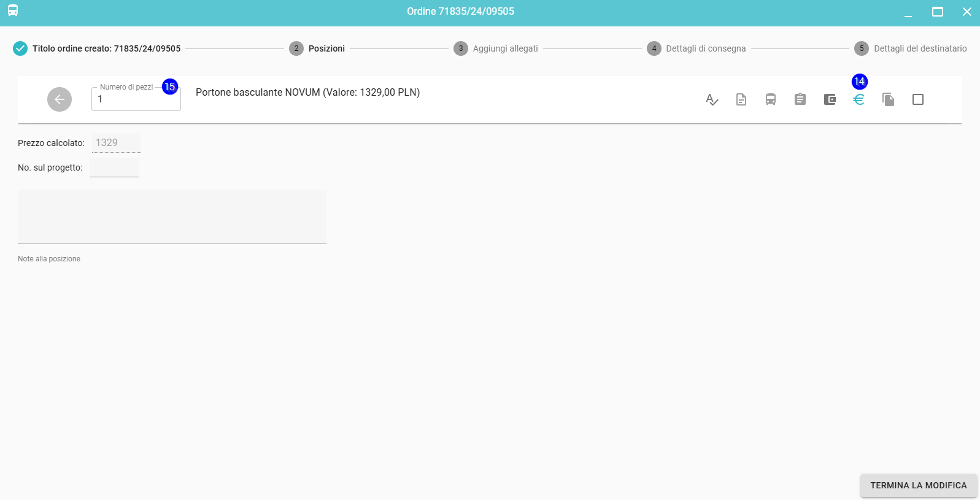Click the bus app icon in title bar
The width and height of the screenshot is (980, 500).
[13, 11]
